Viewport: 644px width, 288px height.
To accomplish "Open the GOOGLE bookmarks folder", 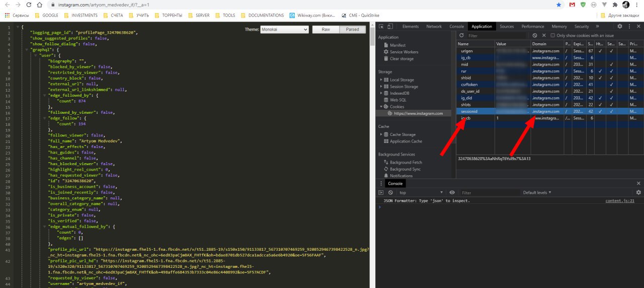I will pyautogui.click(x=46, y=16).
